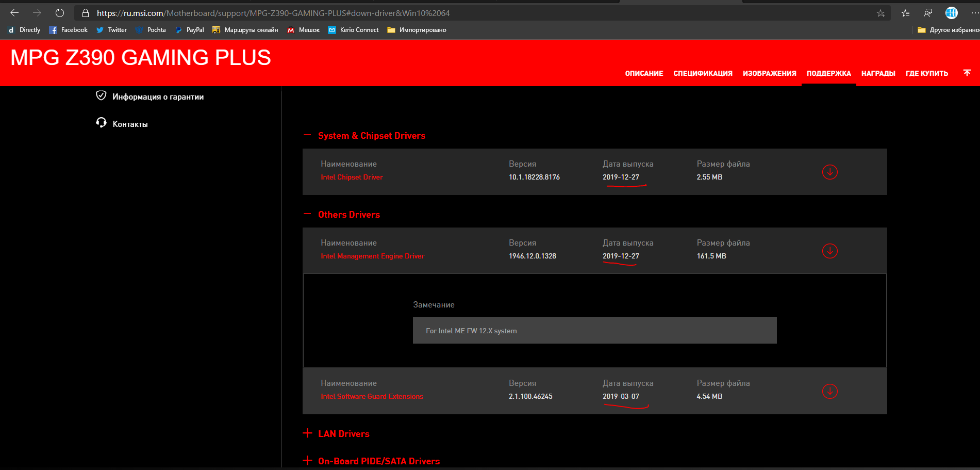Open Информация о гарантии link
Screen dimensions: 980x470
(158, 96)
